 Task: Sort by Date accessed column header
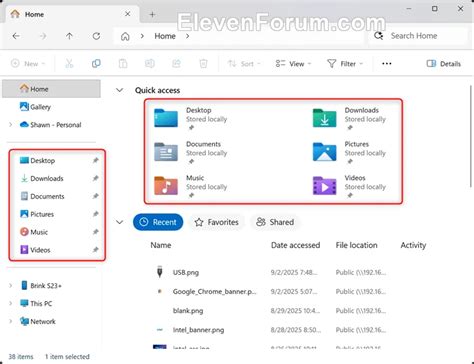(x=295, y=245)
